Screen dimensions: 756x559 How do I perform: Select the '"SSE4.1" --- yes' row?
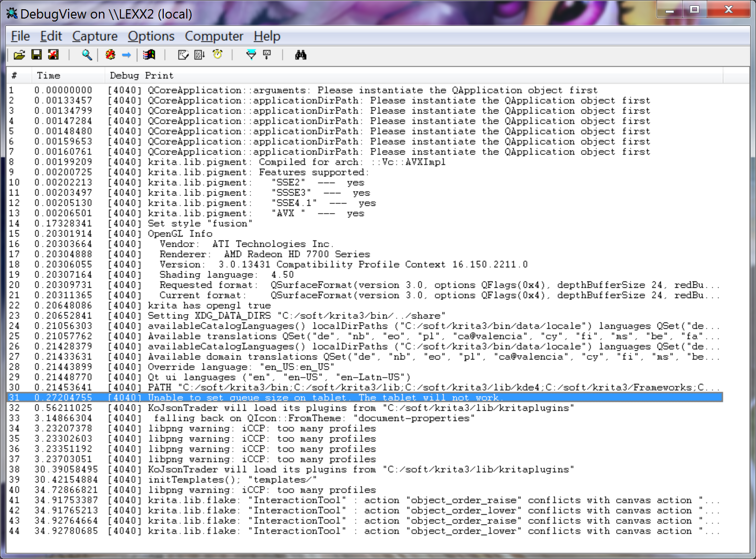coord(365,203)
